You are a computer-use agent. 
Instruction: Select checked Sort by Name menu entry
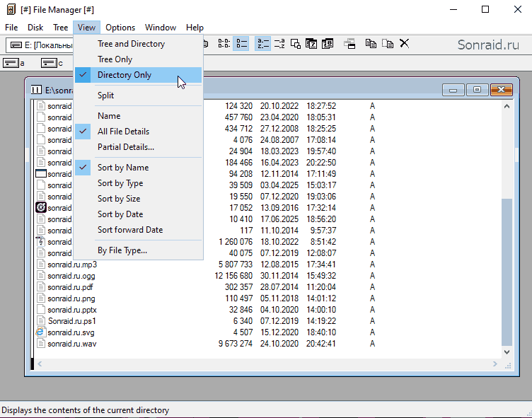(x=139, y=167)
